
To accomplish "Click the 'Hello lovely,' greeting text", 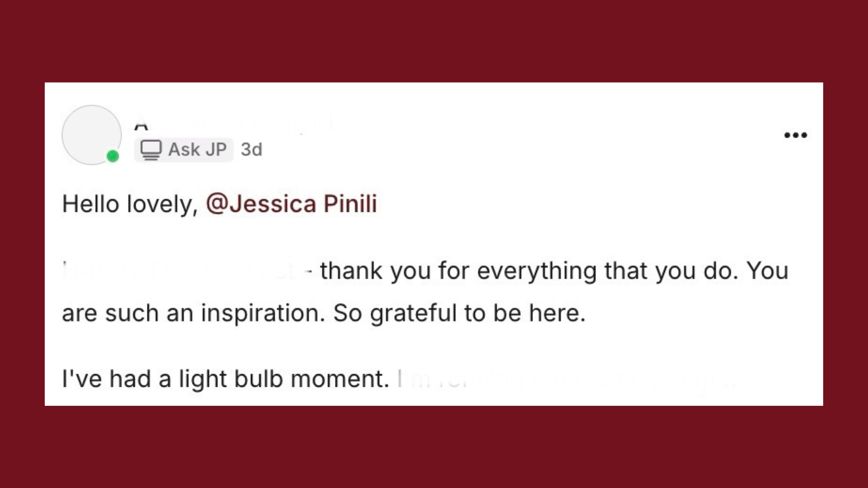I will [130, 204].
